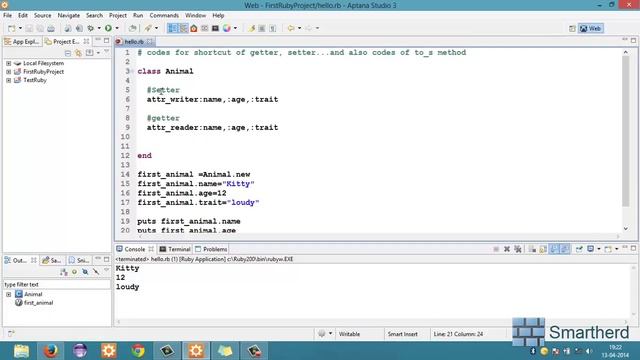Expand the Animal class in Outline

9,294
